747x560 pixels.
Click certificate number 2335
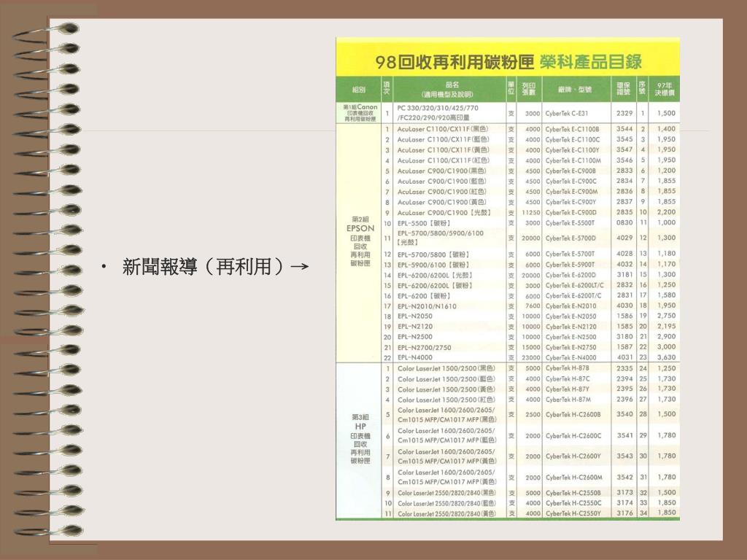624,368
